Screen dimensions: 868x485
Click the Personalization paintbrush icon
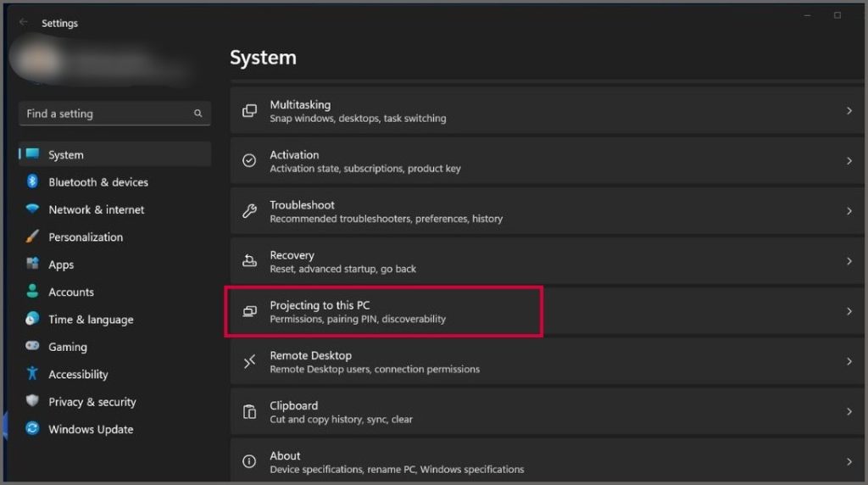pyautogui.click(x=33, y=237)
